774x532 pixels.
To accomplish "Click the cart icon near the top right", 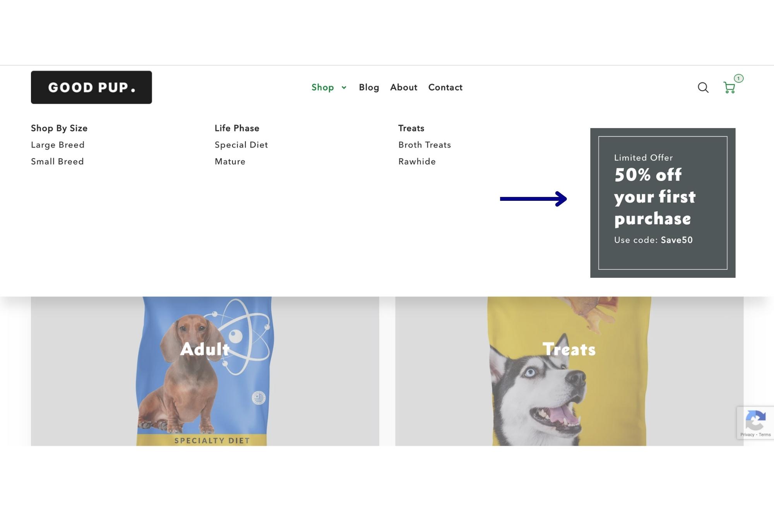I will pyautogui.click(x=729, y=88).
